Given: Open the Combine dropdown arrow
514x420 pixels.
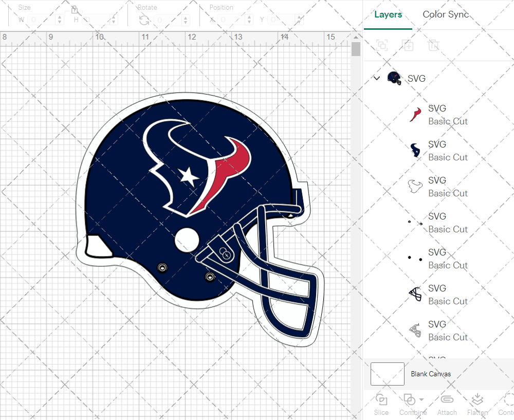Looking at the screenshot, I should point(421,399).
